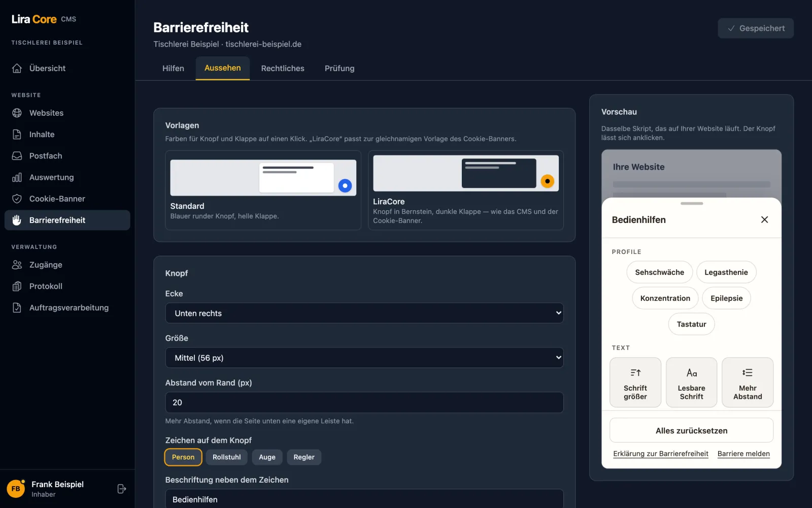Click the Protokoll clipboard icon
The width and height of the screenshot is (812, 508).
(17, 286)
